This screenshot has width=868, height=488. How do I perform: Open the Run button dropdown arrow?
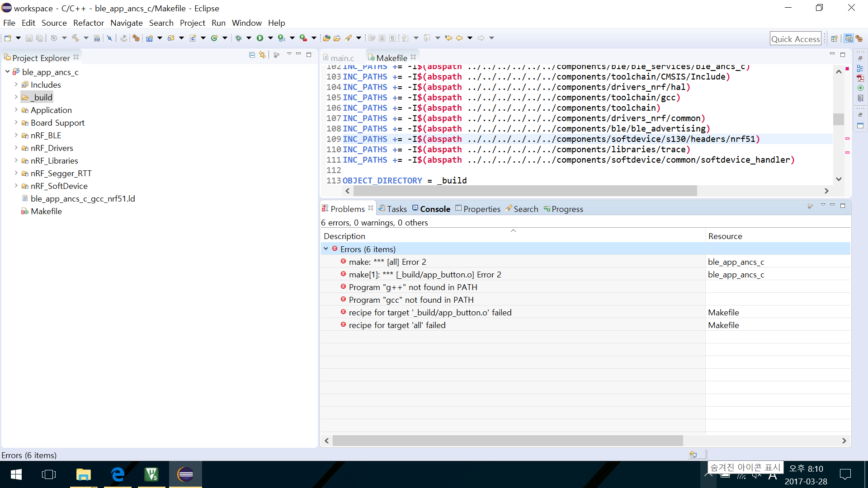pyautogui.click(x=270, y=38)
